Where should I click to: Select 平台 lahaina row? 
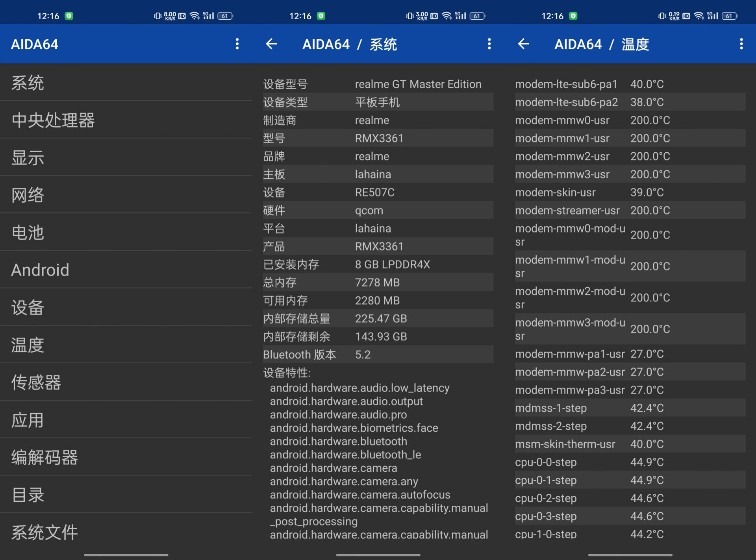click(x=378, y=228)
